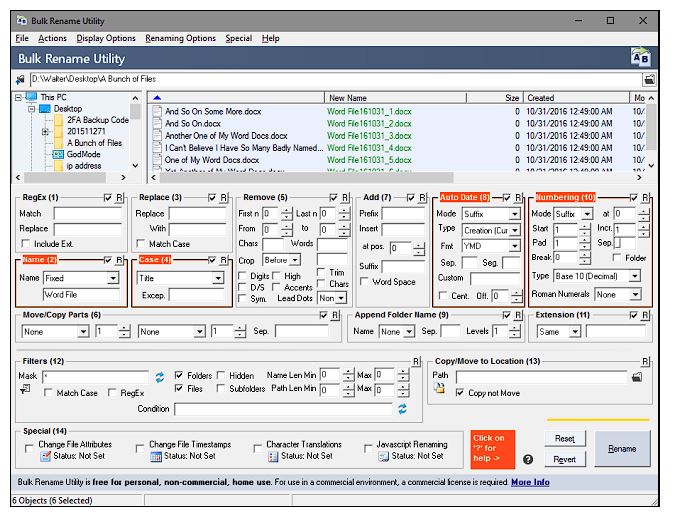Enable Subfolders checkbox in Filters
Screen dimensions: 675x515
pyautogui.click(x=221, y=388)
